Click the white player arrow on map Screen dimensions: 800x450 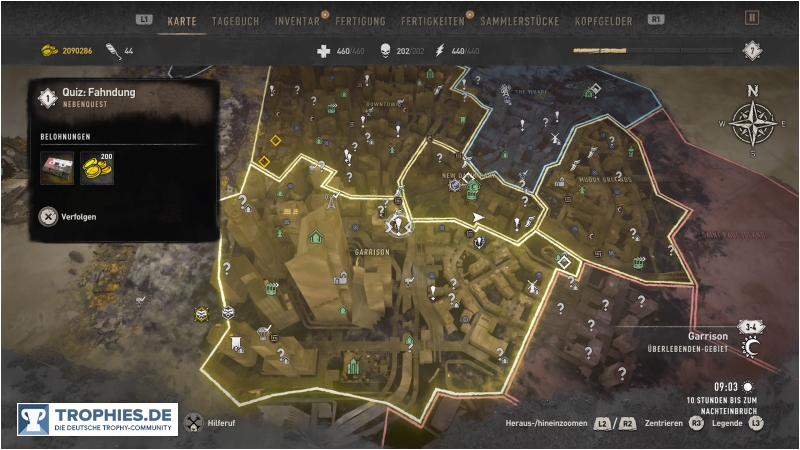(x=478, y=218)
